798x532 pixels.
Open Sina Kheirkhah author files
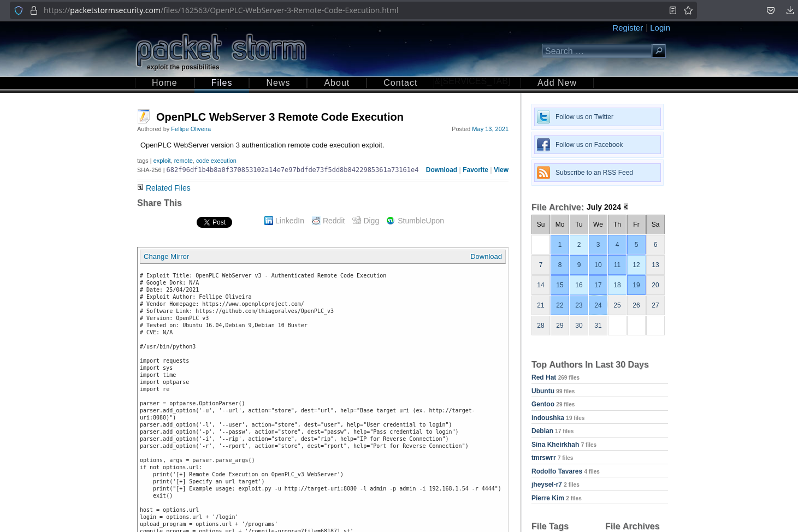pyautogui.click(x=555, y=445)
